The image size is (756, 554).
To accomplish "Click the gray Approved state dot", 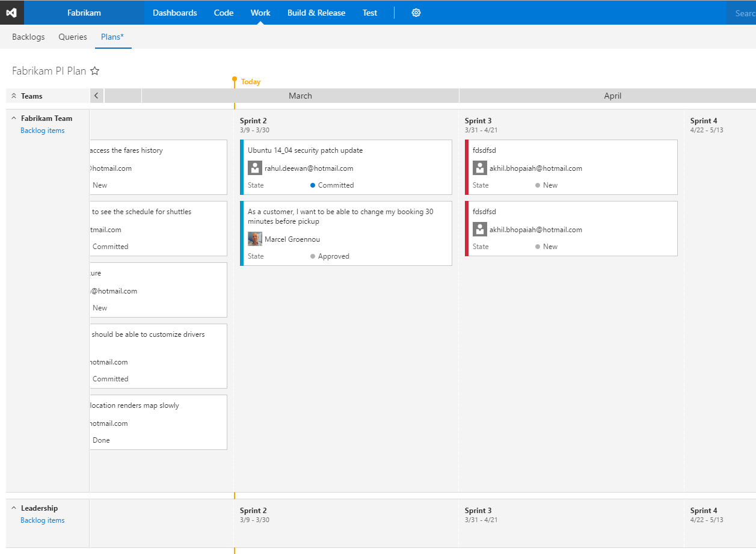I will [x=313, y=256].
